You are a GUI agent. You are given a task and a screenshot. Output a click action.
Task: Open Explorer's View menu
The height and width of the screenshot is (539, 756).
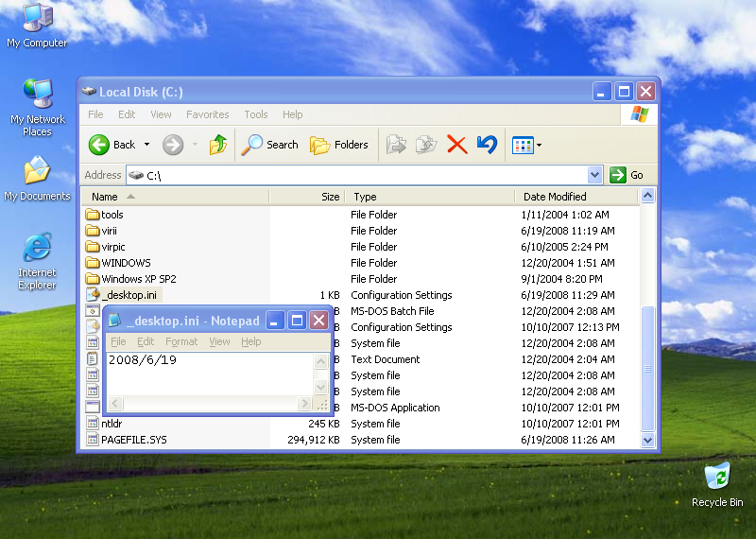(161, 114)
